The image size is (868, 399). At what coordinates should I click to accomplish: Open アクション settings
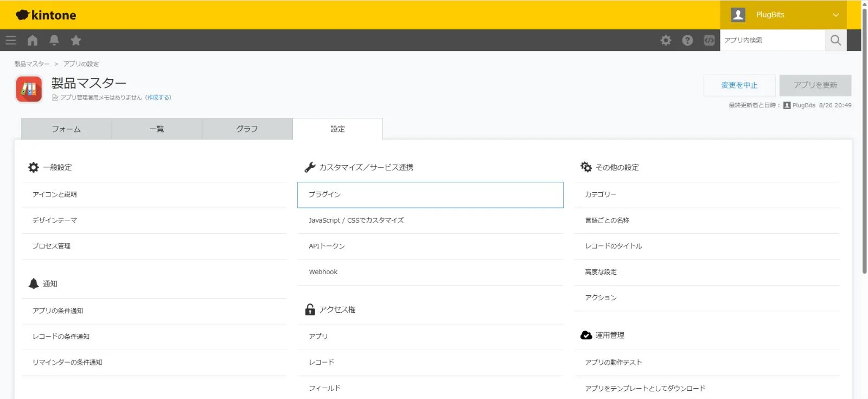pos(707,297)
